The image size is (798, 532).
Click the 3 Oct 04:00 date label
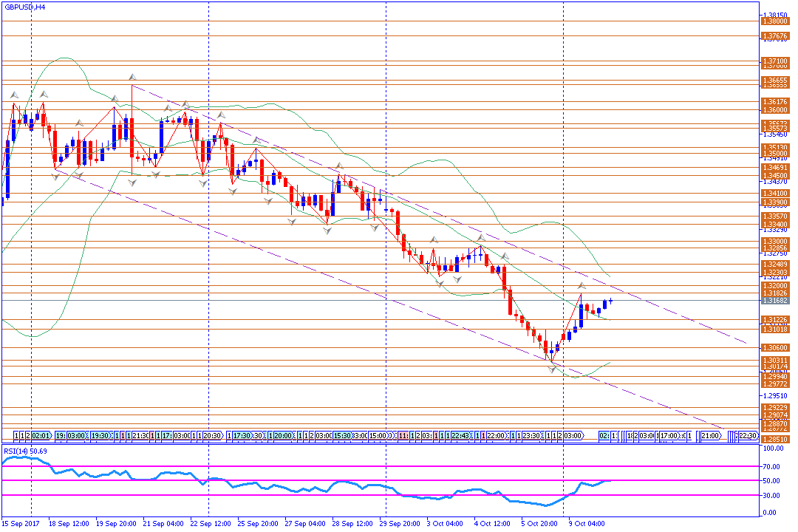click(x=446, y=523)
